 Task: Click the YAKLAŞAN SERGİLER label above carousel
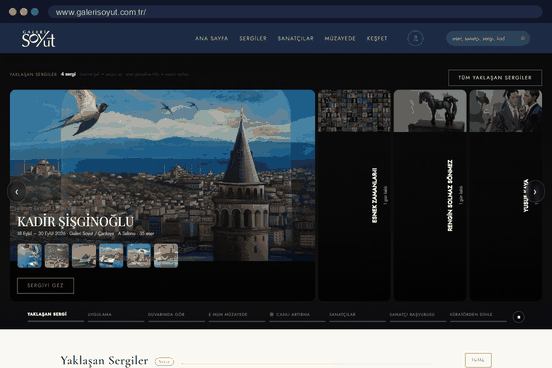pyautogui.click(x=33, y=74)
